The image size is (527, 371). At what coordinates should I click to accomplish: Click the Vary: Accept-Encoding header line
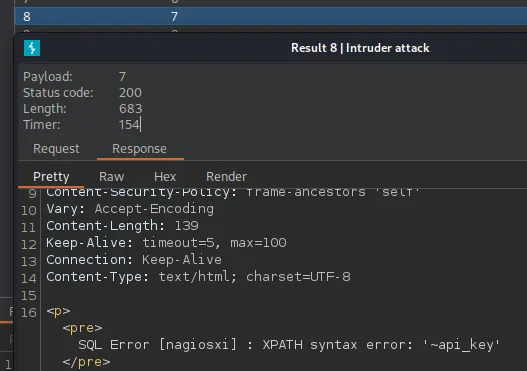pos(130,209)
